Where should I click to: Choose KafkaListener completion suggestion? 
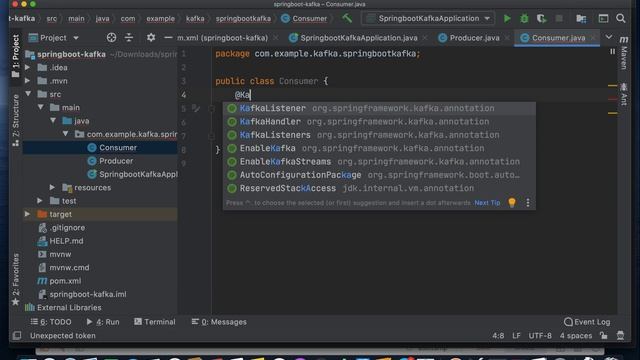point(379,108)
